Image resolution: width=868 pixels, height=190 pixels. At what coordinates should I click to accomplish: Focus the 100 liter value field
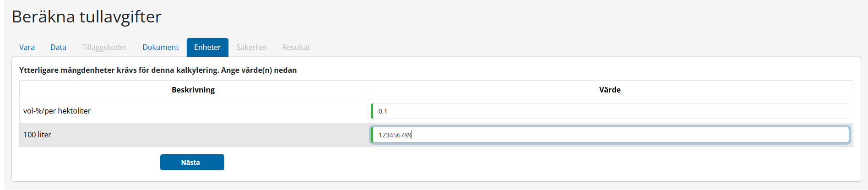coord(610,135)
